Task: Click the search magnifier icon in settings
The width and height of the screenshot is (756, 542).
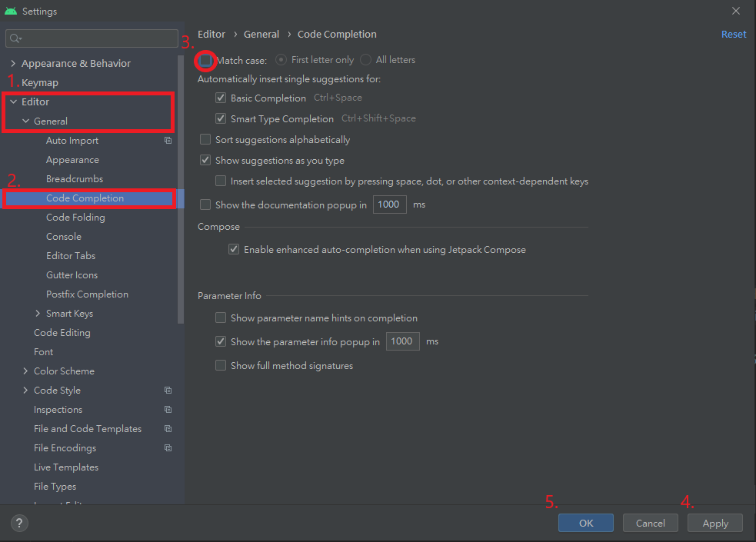Action: click(x=15, y=38)
